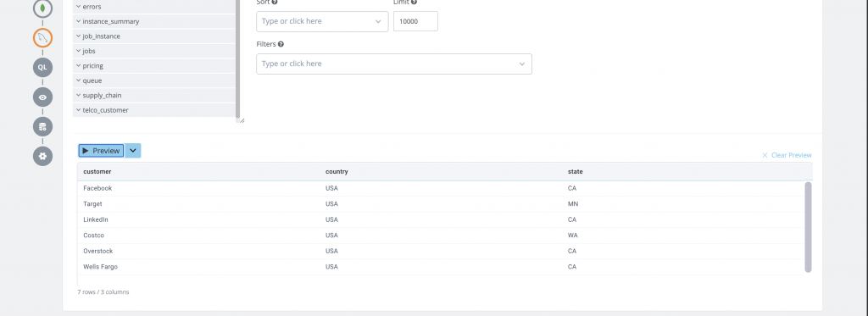This screenshot has height=316, width=868.
Task: Click the Limit help question icon
Action: 414,3
